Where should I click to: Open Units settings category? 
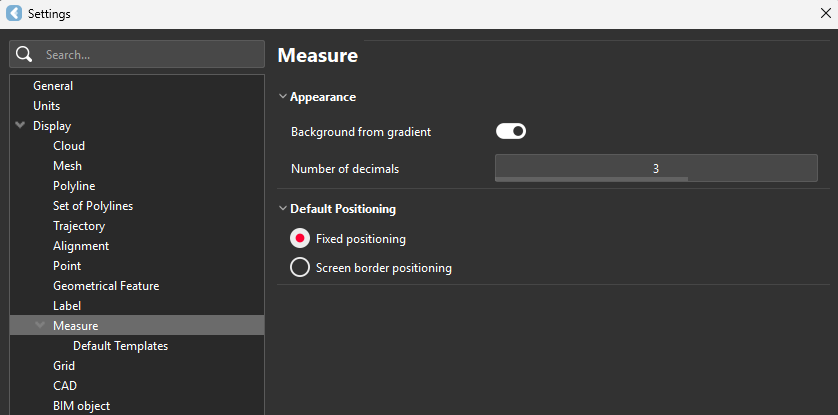click(x=46, y=106)
